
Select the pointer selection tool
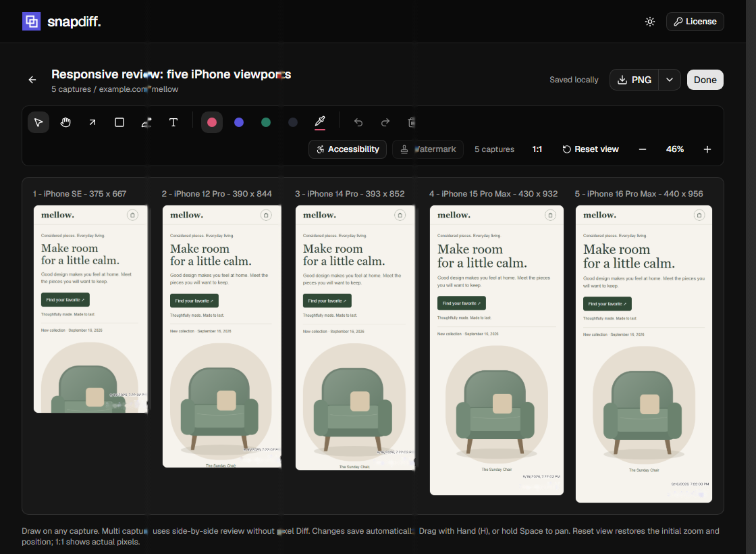[38, 122]
